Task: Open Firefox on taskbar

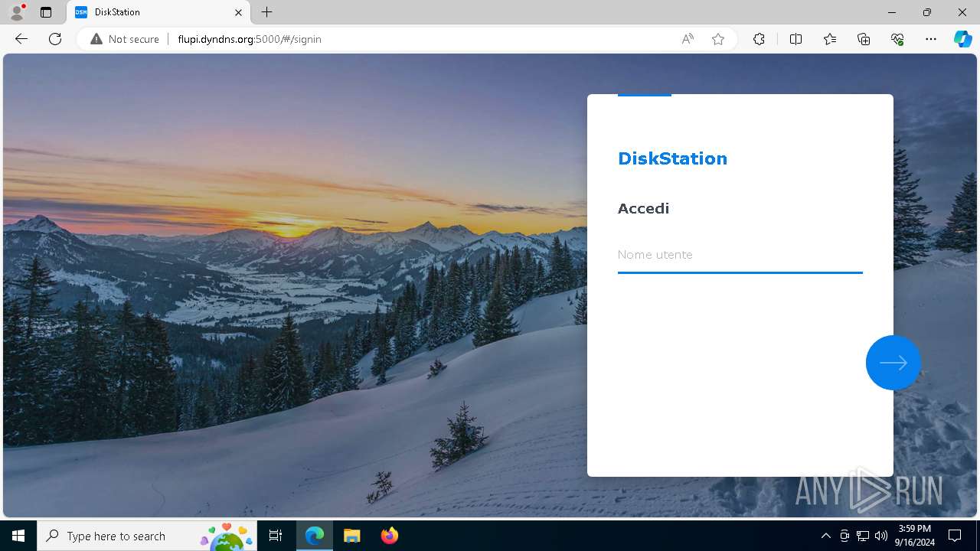Action: [x=389, y=536]
